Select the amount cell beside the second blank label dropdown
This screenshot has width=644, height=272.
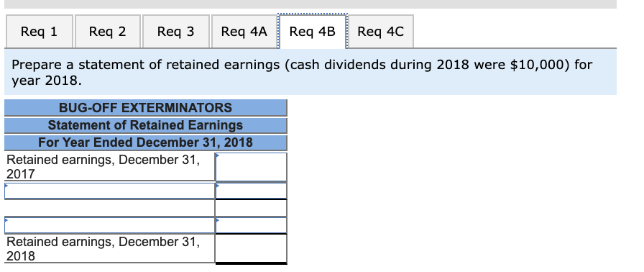pyautogui.click(x=251, y=225)
